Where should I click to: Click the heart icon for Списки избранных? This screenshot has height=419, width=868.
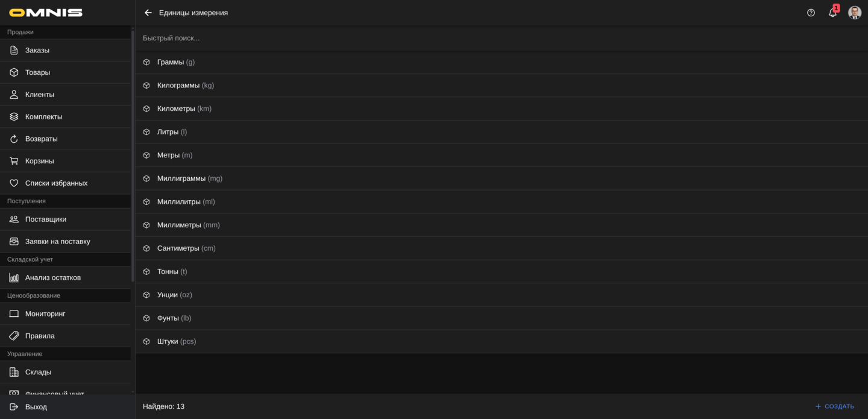[14, 183]
